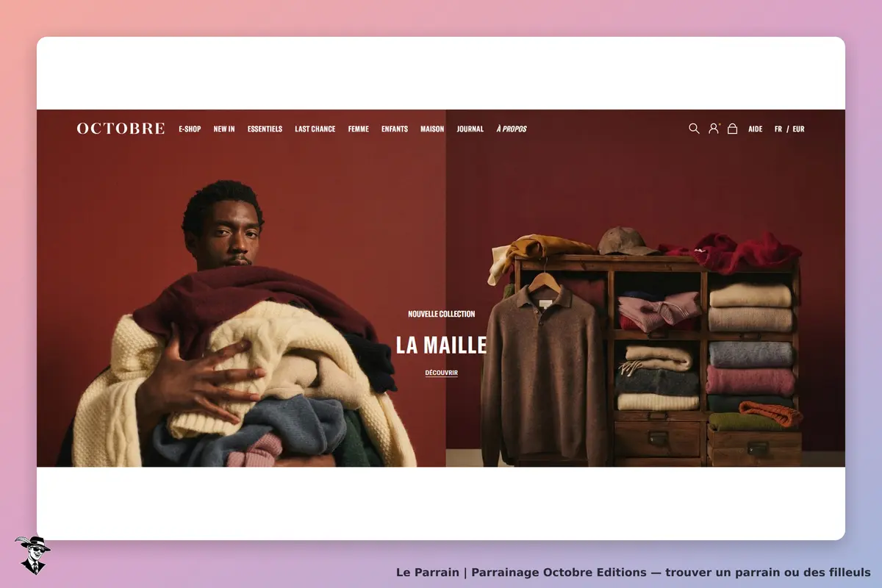The width and height of the screenshot is (882, 588).
Task: Click the DÉCOUVRIR link
Action: coord(442,373)
